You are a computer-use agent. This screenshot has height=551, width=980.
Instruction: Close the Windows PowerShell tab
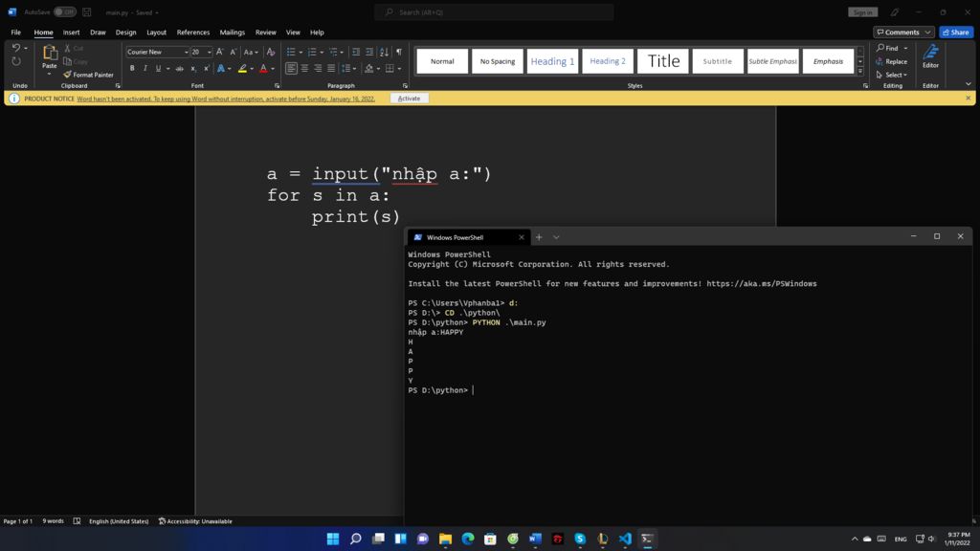click(x=522, y=237)
